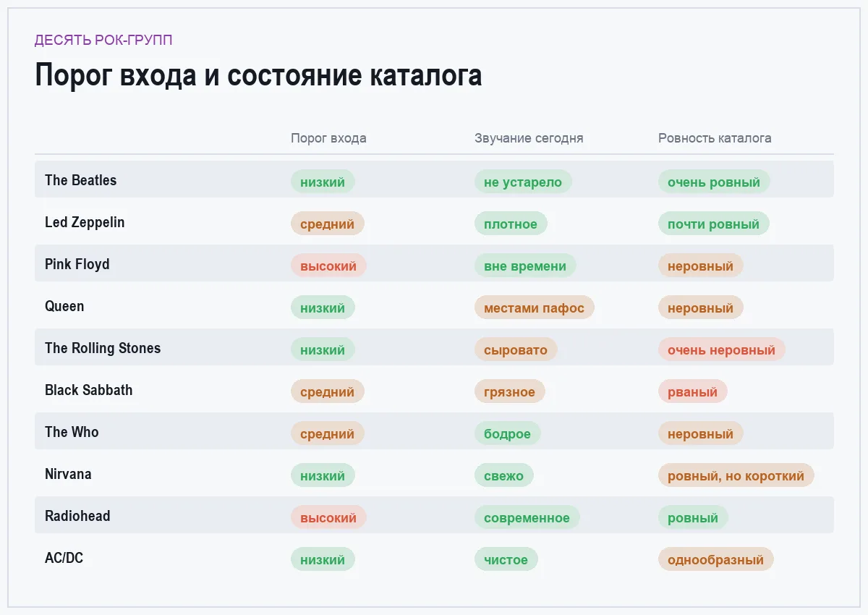
Task: Select the row name The Beatles
Action: coord(80,180)
